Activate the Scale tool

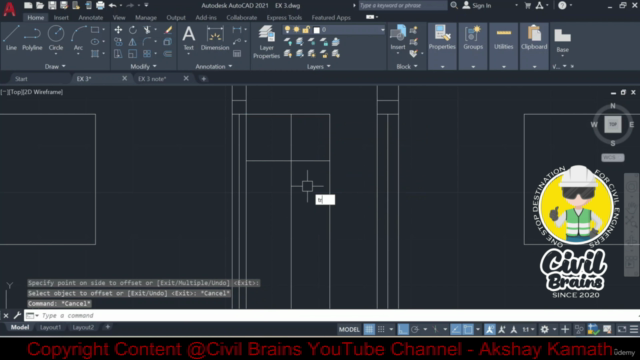point(133,53)
